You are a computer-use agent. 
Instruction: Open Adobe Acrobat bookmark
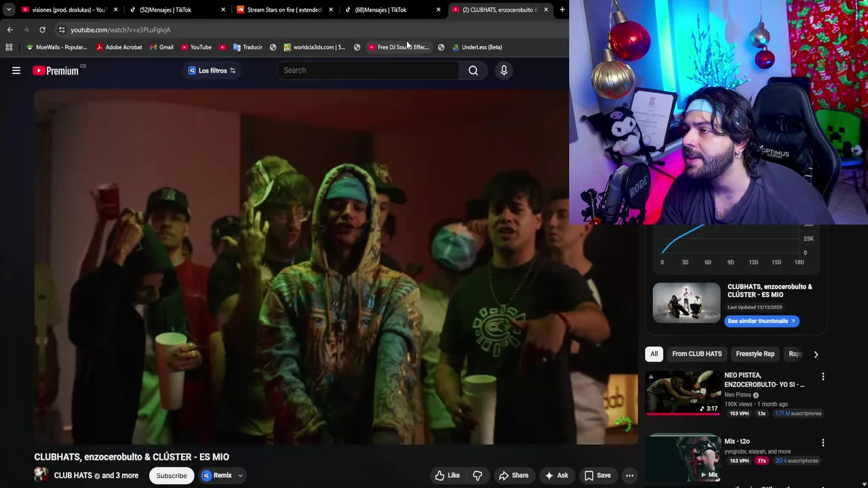119,47
